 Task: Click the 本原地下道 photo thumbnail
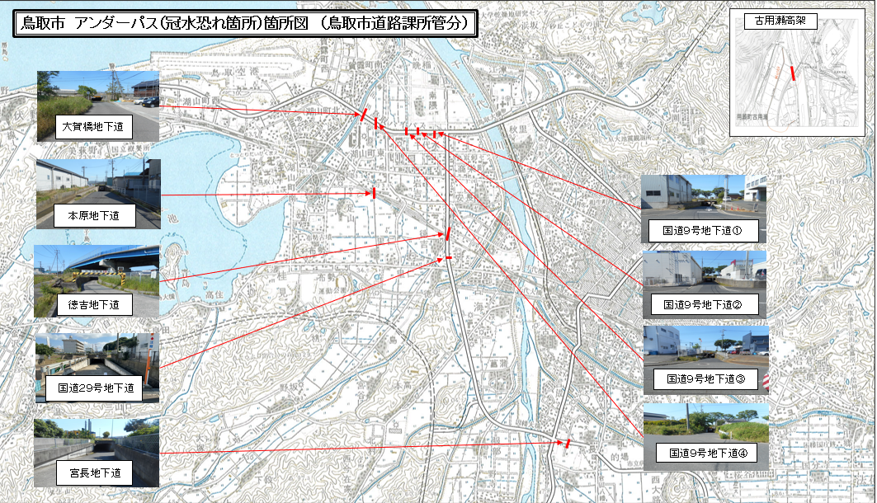[98, 194]
